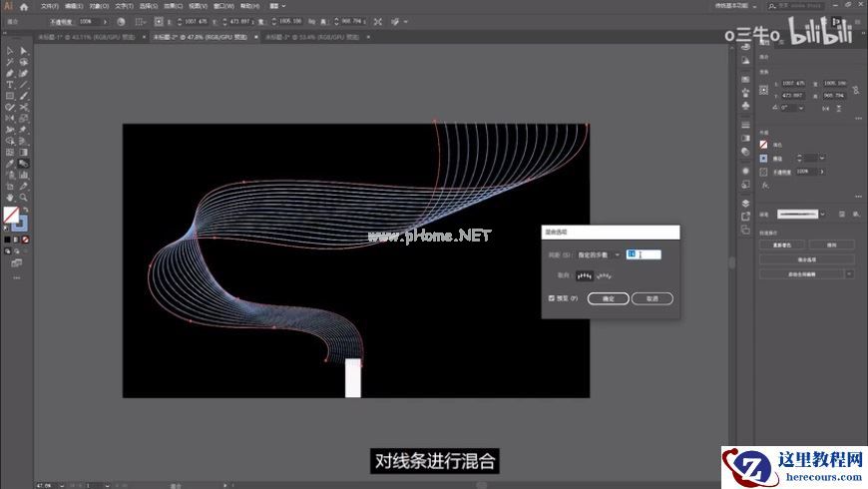Select the Blend tool
The height and width of the screenshot is (489, 868).
[x=24, y=164]
